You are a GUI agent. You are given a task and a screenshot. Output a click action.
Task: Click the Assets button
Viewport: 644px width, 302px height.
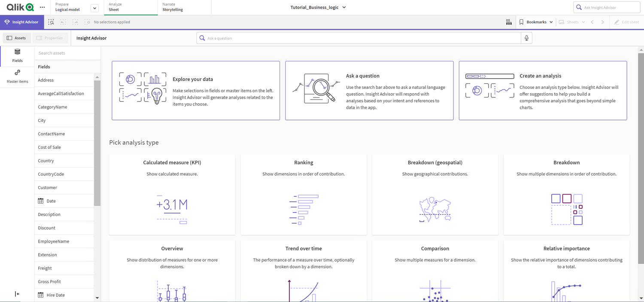[17, 38]
